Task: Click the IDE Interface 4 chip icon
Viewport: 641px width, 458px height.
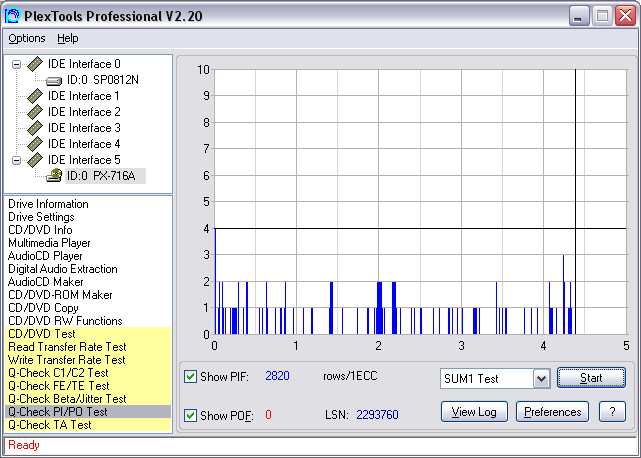Action: tap(35, 144)
